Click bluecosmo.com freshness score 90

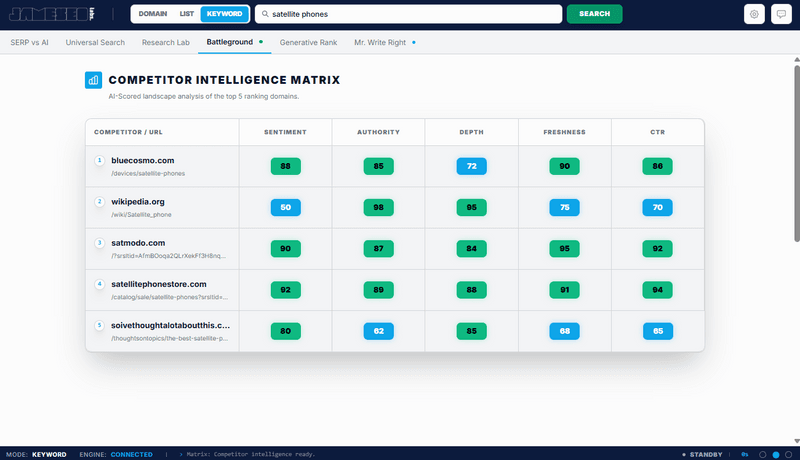[x=564, y=166]
